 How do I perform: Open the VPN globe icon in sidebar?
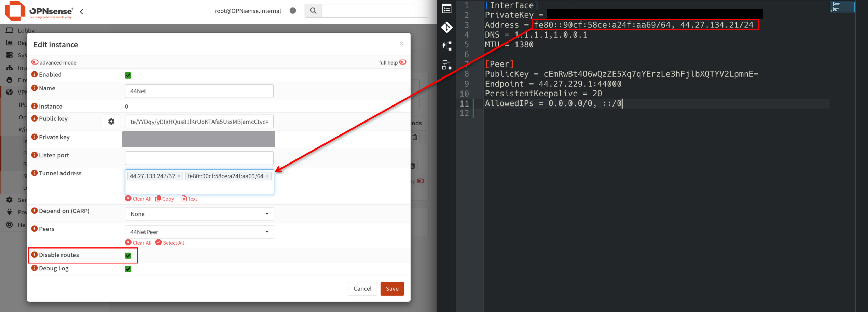pos(10,92)
